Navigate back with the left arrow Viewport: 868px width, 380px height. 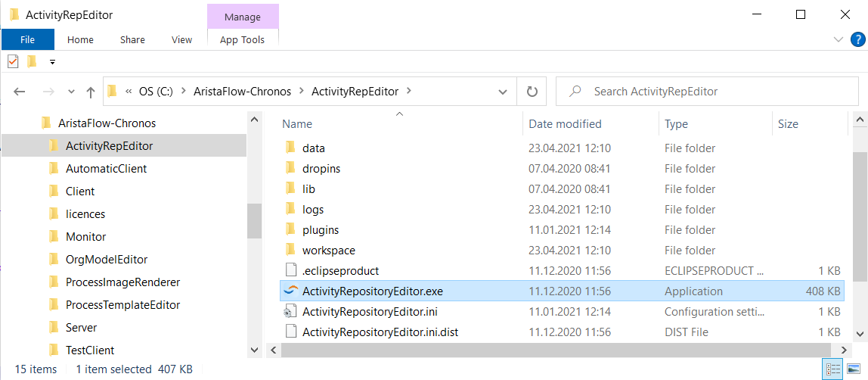(x=20, y=92)
